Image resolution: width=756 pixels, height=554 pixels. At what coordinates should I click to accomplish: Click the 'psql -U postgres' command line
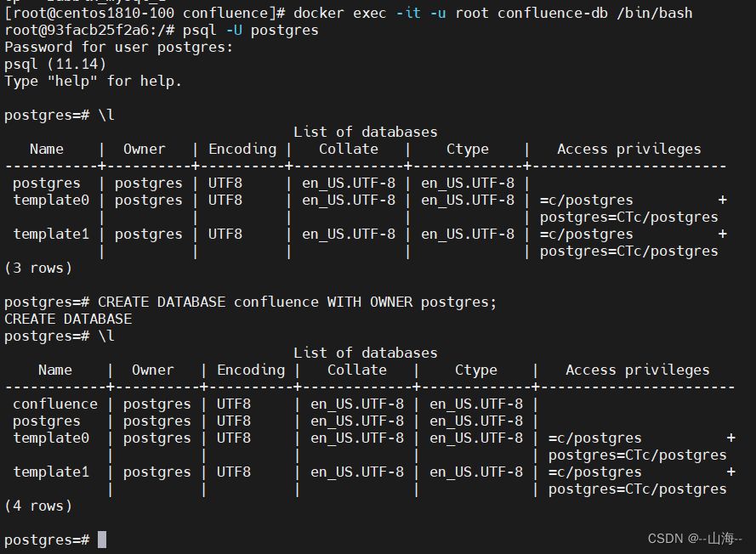point(251,31)
